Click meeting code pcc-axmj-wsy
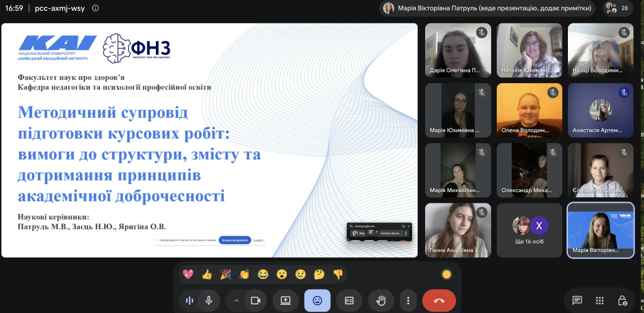Viewport: 644px width, 313px height. click(60, 8)
